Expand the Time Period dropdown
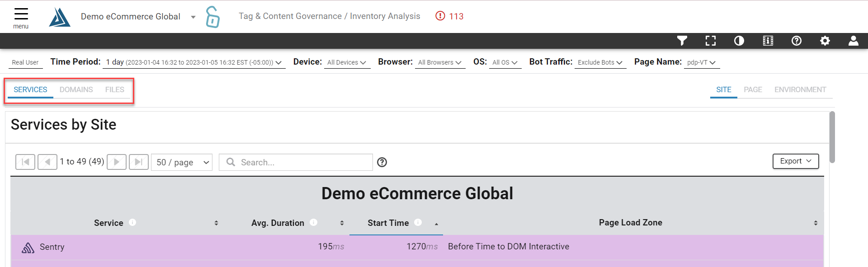The image size is (868, 267). 194,62
